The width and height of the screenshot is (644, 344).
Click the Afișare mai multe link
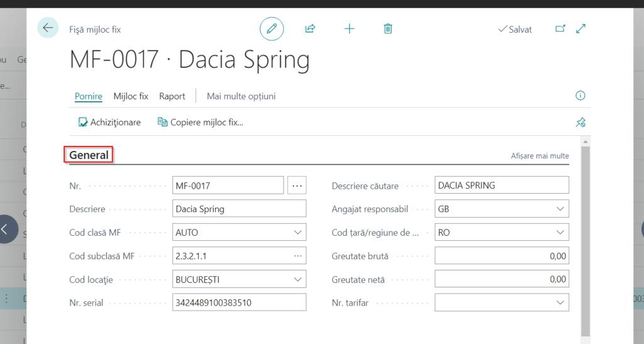coord(540,156)
